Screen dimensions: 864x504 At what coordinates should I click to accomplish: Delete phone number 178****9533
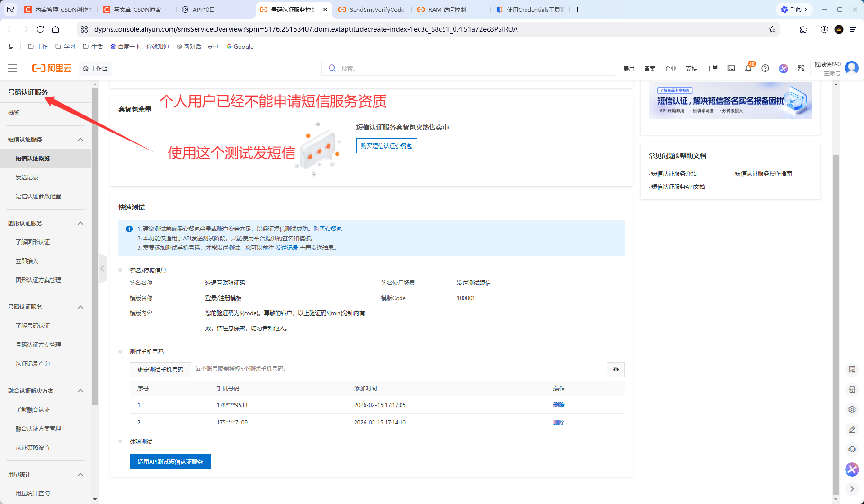[x=559, y=405]
